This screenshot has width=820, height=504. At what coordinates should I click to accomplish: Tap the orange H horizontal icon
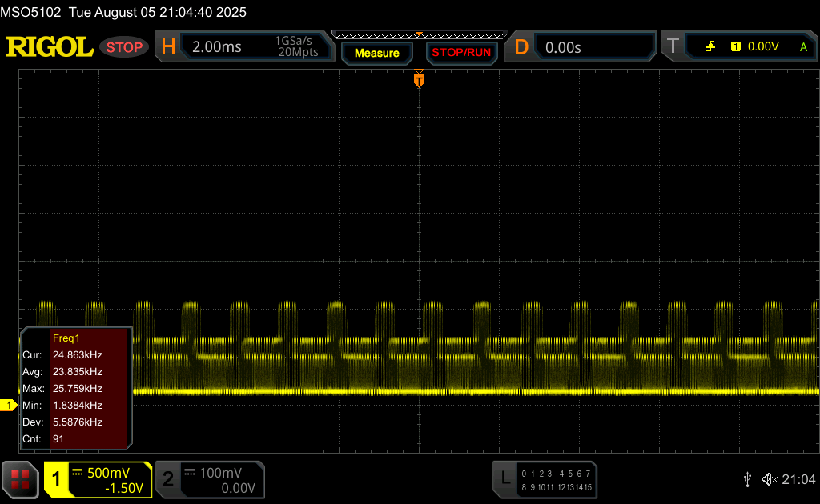coord(168,47)
